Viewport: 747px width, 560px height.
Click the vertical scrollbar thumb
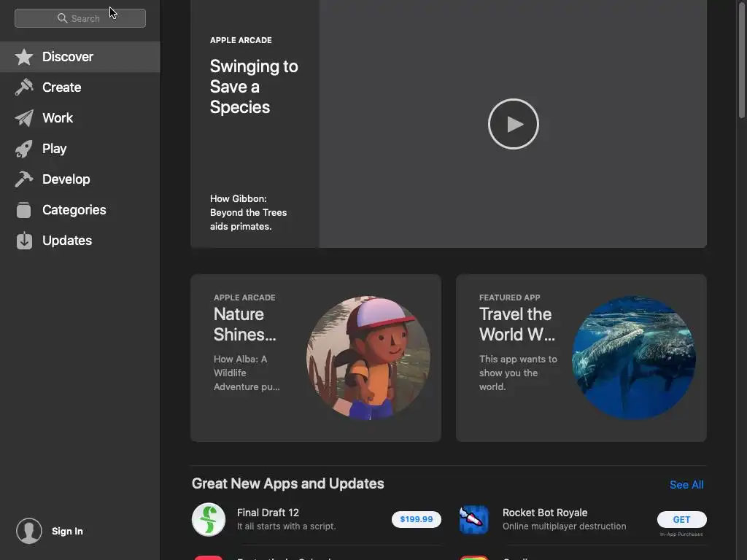(742, 60)
